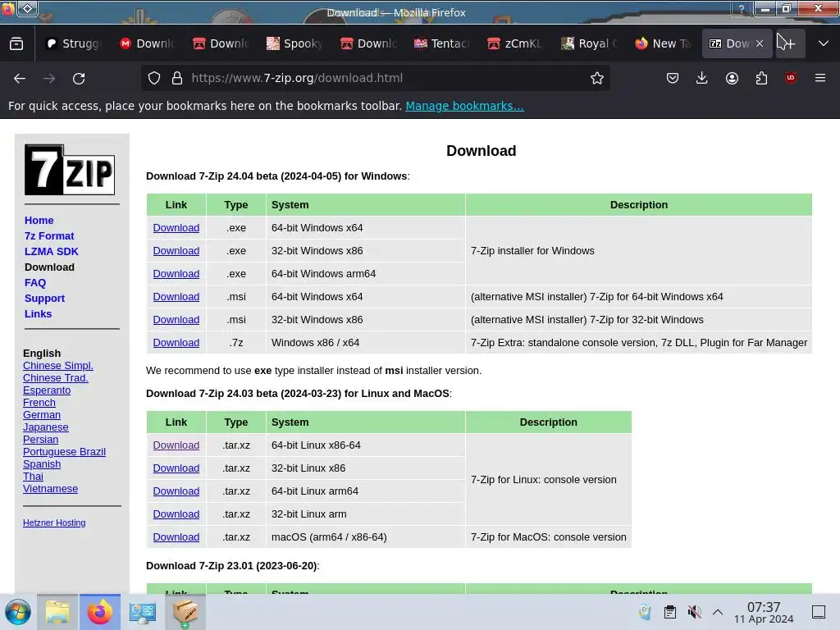Switch to the Spooky tab
840x630 pixels.
(294, 43)
